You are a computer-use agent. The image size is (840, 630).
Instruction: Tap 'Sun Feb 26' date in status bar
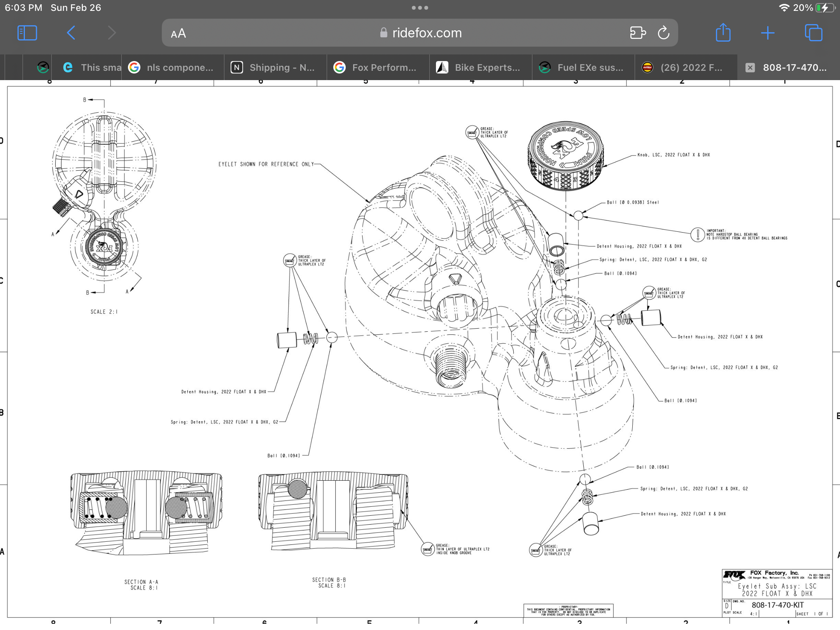coord(76,8)
